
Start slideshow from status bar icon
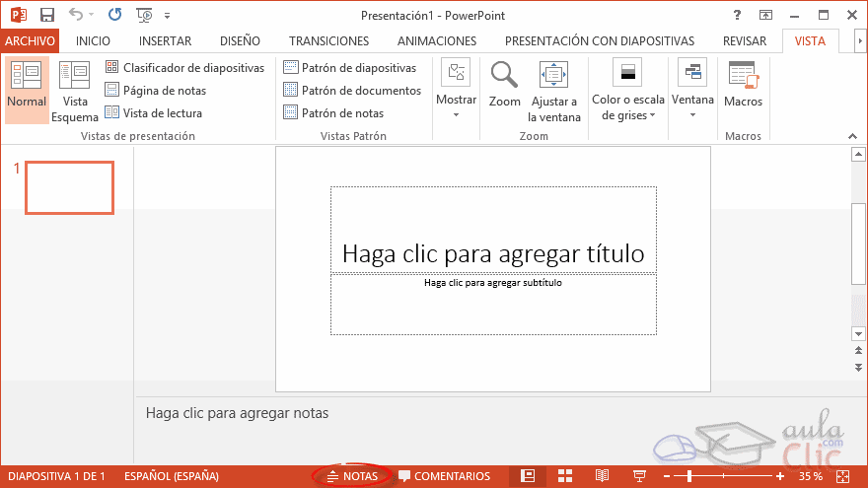(638, 476)
